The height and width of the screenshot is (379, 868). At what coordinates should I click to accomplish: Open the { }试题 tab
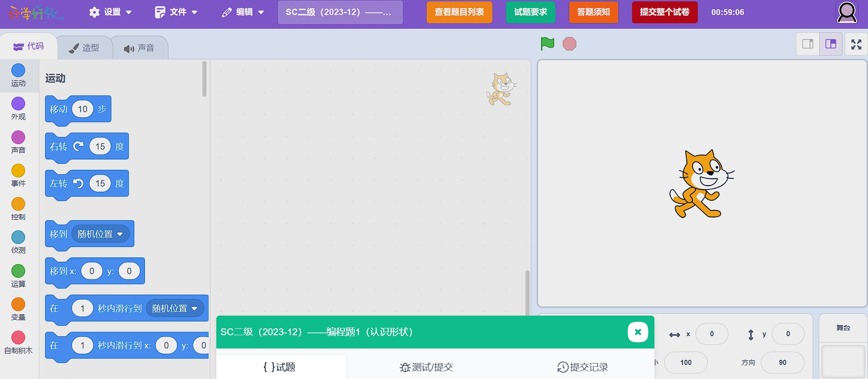point(280,367)
